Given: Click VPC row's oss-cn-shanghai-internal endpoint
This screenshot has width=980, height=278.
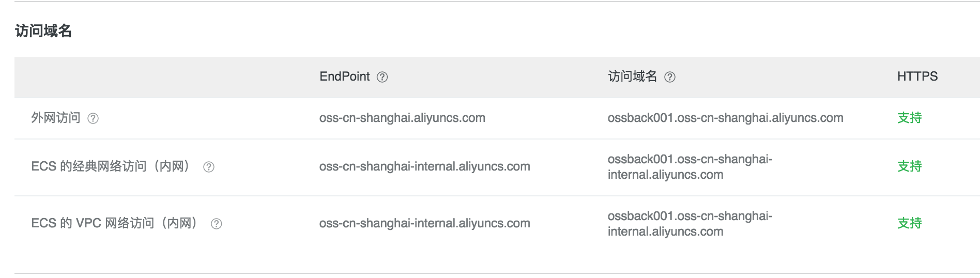Looking at the screenshot, I should (424, 223).
